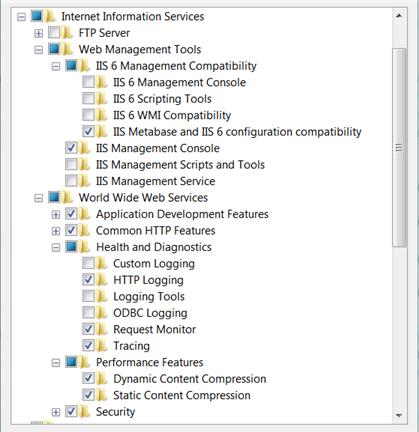This screenshot has width=419, height=432.
Task: Click the Web Management Tools folder icon
Action: (x=67, y=49)
